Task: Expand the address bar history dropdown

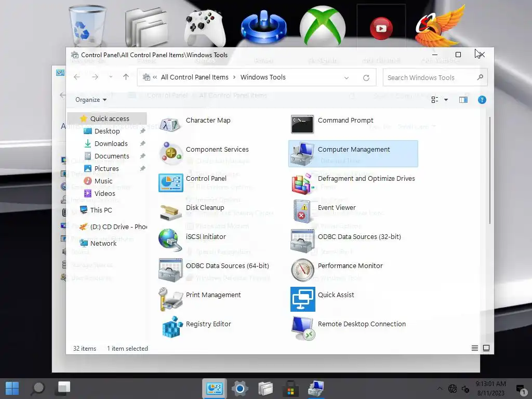Action: click(347, 78)
